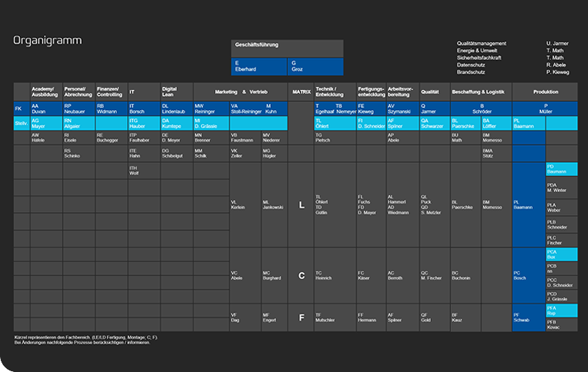Click the 'IT Borsch' cell
The image size is (588, 372).
click(144, 109)
